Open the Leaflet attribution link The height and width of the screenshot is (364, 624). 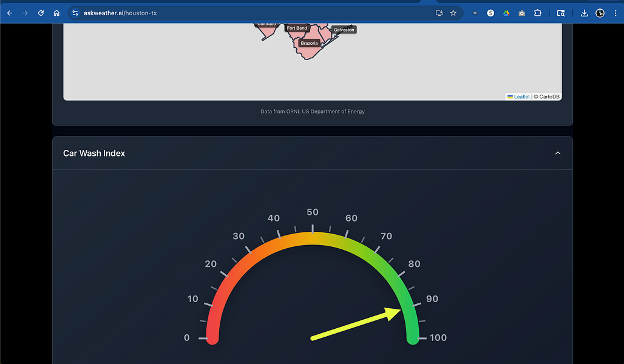click(522, 96)
